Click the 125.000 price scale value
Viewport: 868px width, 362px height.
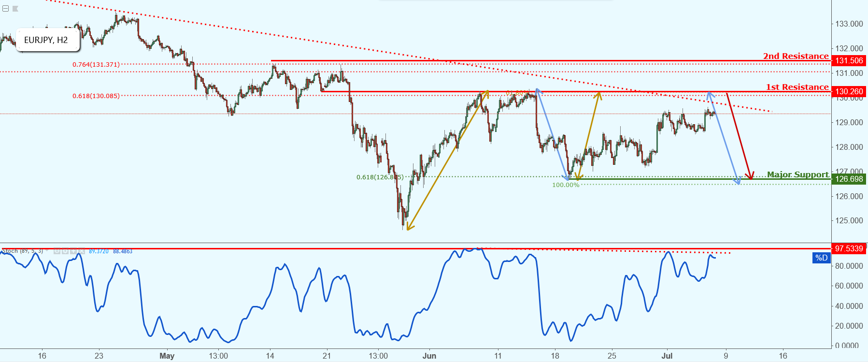pos(849,220)
